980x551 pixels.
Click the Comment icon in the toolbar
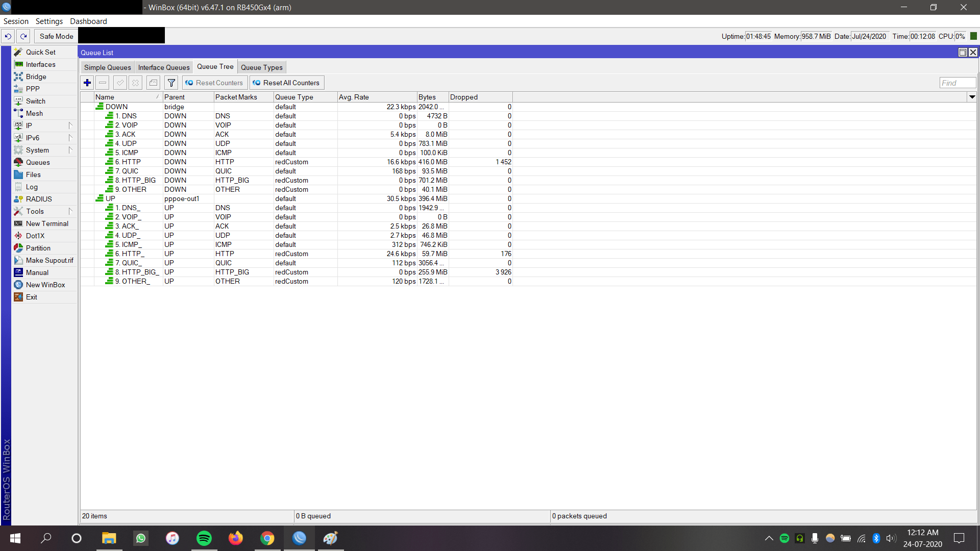153,83
